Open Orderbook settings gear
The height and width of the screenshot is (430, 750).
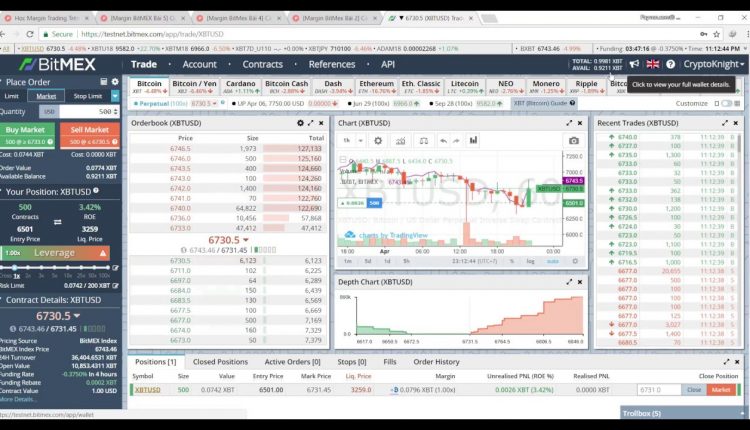click(x=300, y=123)
